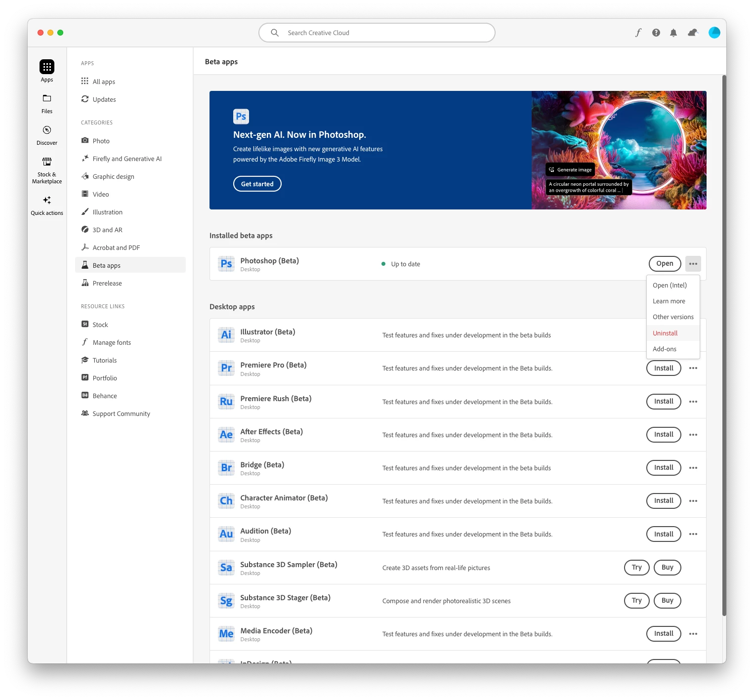This screenshot has width=754, height=700.
Task: Install Premiere Pro (Beta)
Action: (664, 368)
